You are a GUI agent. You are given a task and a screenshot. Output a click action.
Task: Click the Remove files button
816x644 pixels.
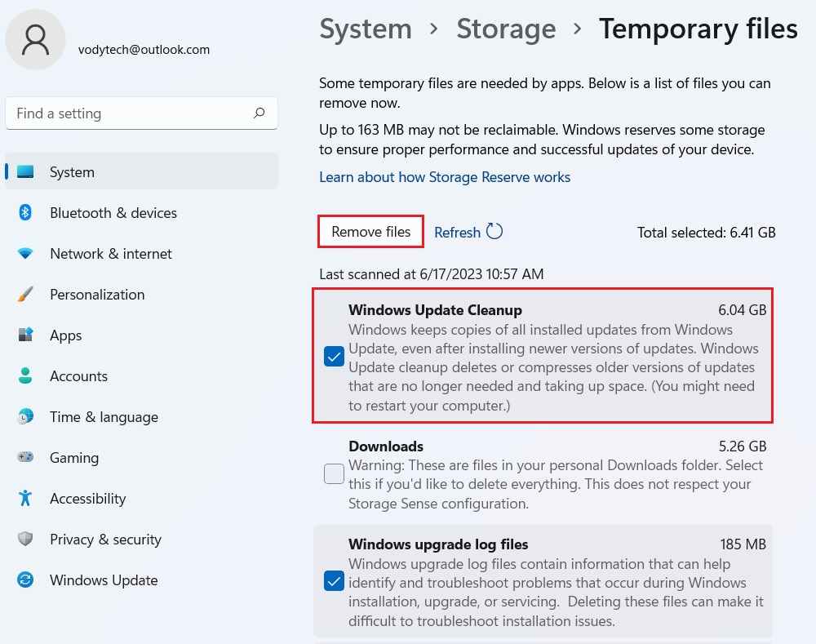[x=371, y=231]
